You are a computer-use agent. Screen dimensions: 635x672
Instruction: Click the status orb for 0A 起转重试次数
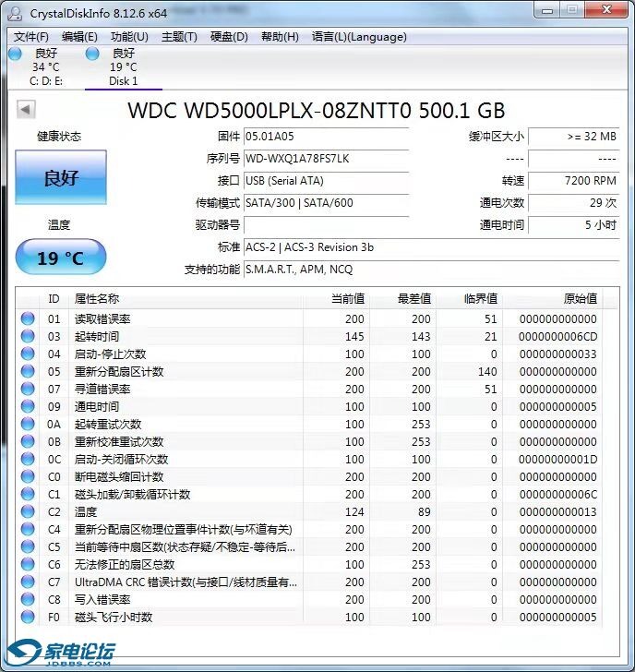pyautogui.click(x=28, y=424)
